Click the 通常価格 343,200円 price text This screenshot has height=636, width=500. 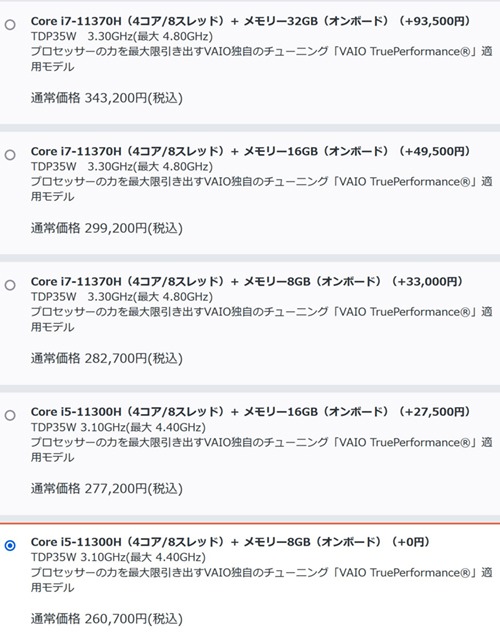coord(107,98)
